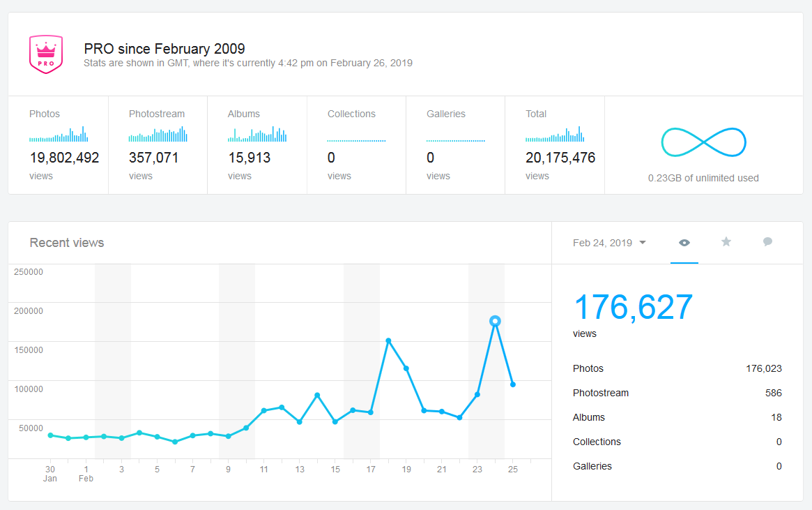Click the Total 20,175,476 views stat
The height and width of the screenshot is (510, 812).
(x=560, y=158)
